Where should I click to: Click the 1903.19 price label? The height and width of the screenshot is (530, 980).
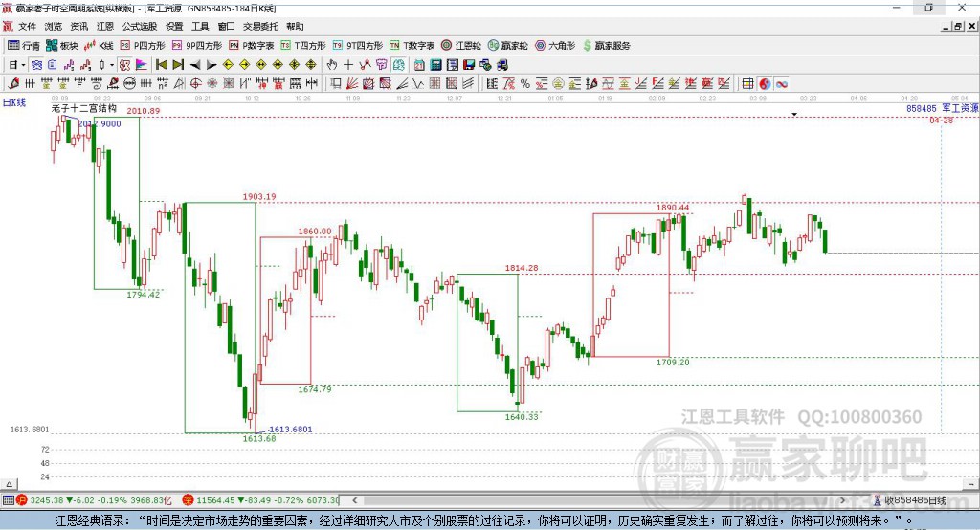(x=259, y=196)
